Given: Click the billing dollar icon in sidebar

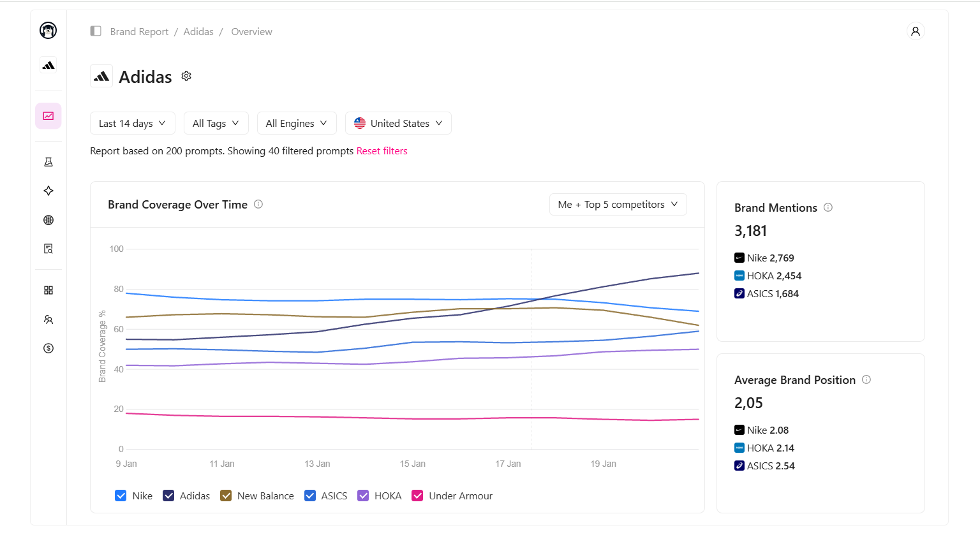Looking at the screenshot, I should (48, 348).
